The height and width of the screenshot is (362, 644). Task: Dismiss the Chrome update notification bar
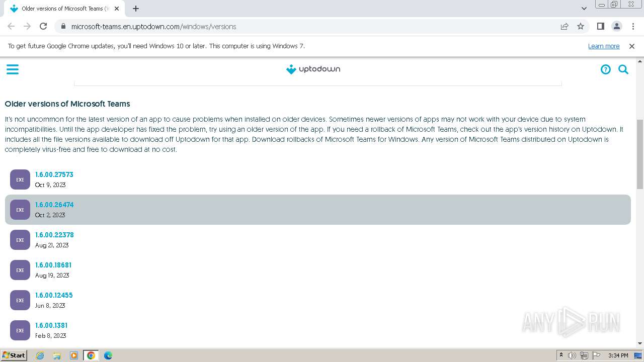632,46
